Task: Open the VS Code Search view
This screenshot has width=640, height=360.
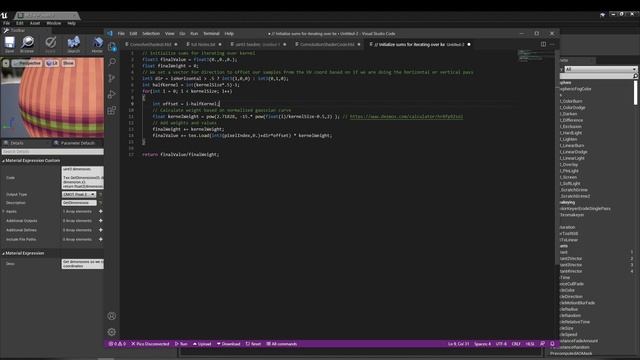Action: pos(112,62)
